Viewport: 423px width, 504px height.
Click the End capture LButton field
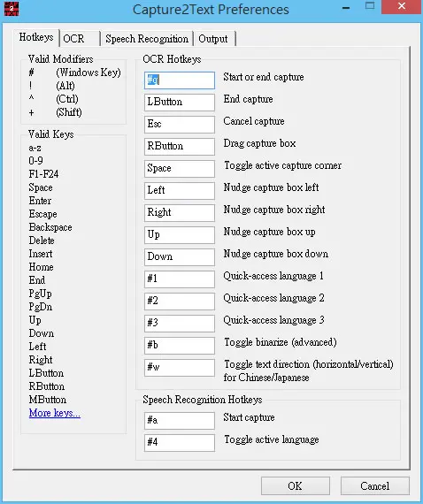coord(180,103)
